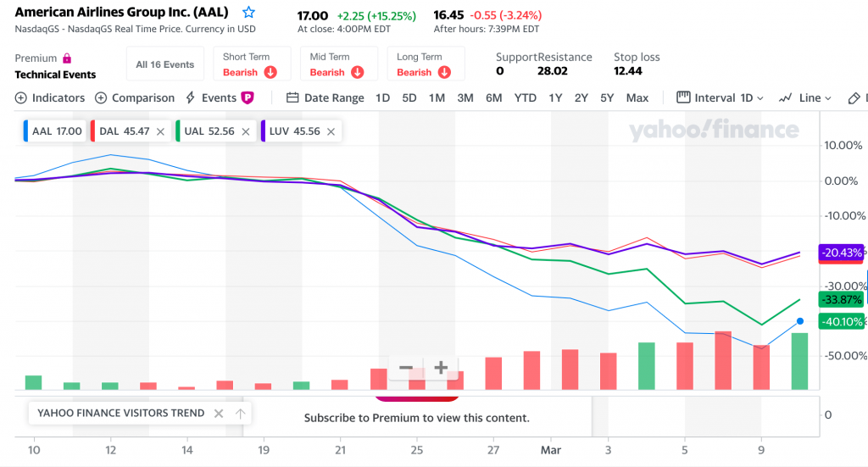Image resolution: width=868 pixels, height=467 pixels.
Task: Close the Yahoo Finance Visitors Trend indicator
Action: point(218,414)
